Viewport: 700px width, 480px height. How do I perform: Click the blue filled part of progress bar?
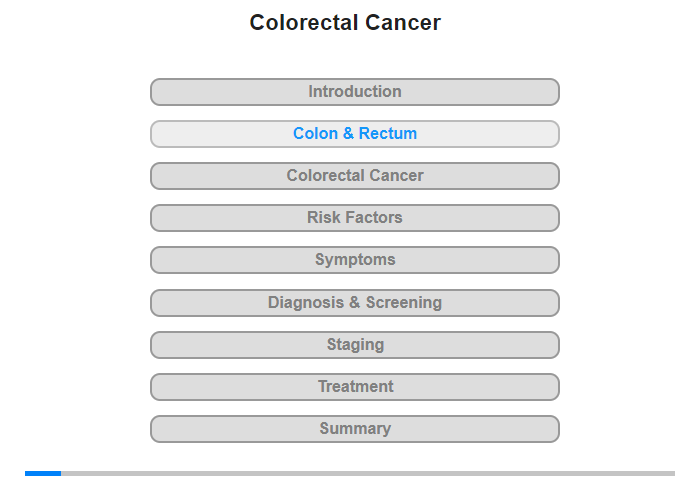pos(43,473)
